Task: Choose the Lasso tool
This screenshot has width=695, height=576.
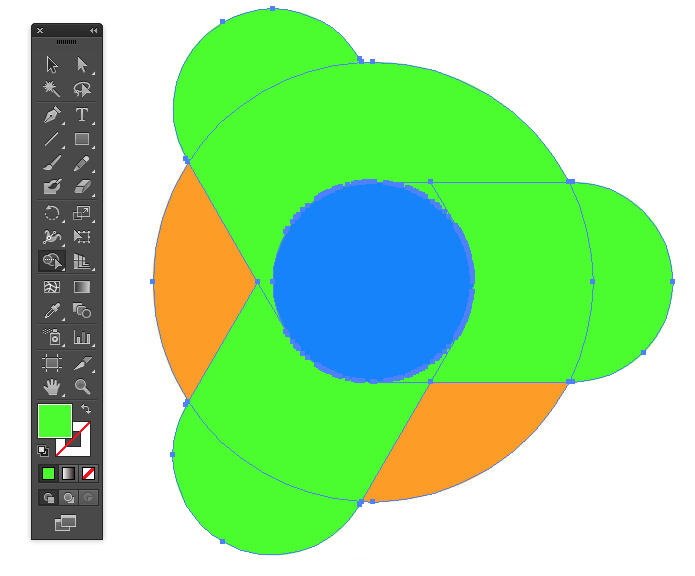Action: point(82,89)
